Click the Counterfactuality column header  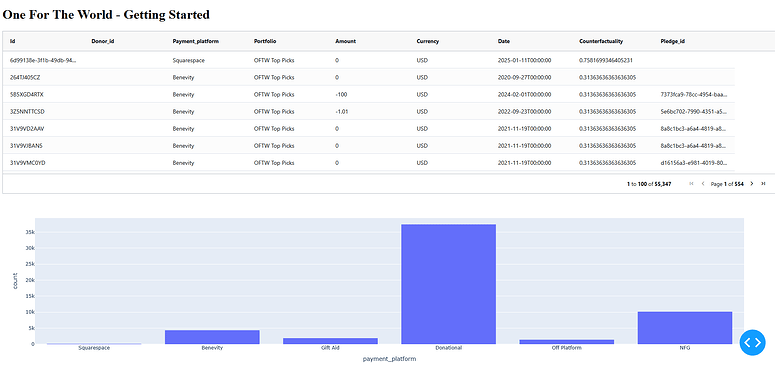[601, 41]
